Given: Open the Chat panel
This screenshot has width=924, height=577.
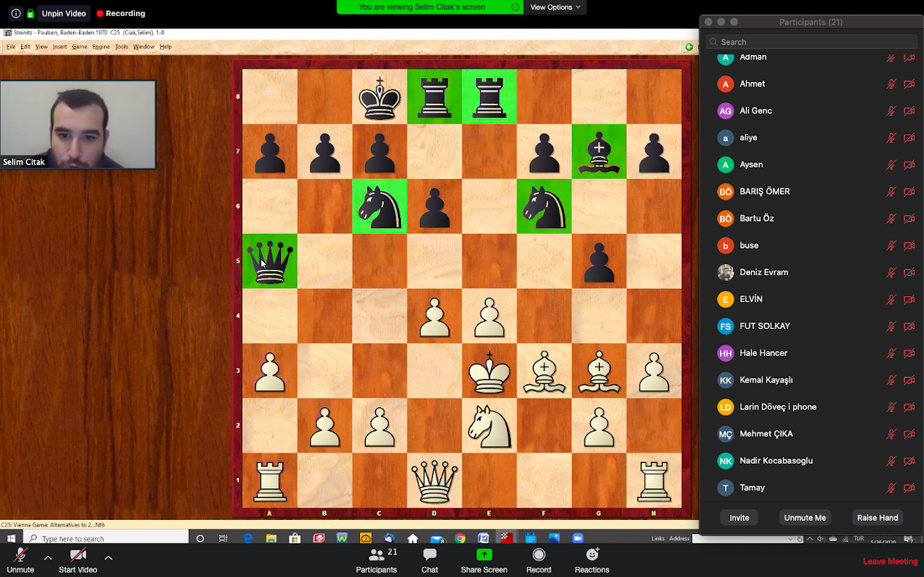Looking at the screenshot, I should [429, 556].
